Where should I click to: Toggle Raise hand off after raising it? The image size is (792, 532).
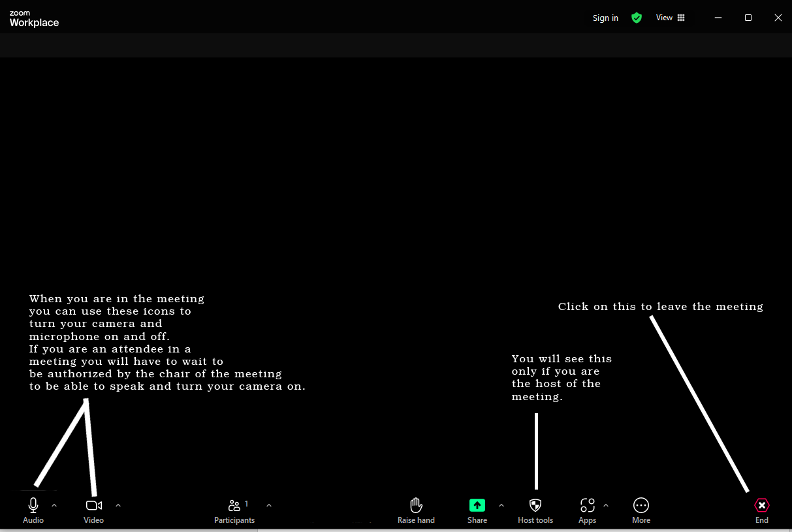[416, 509]
